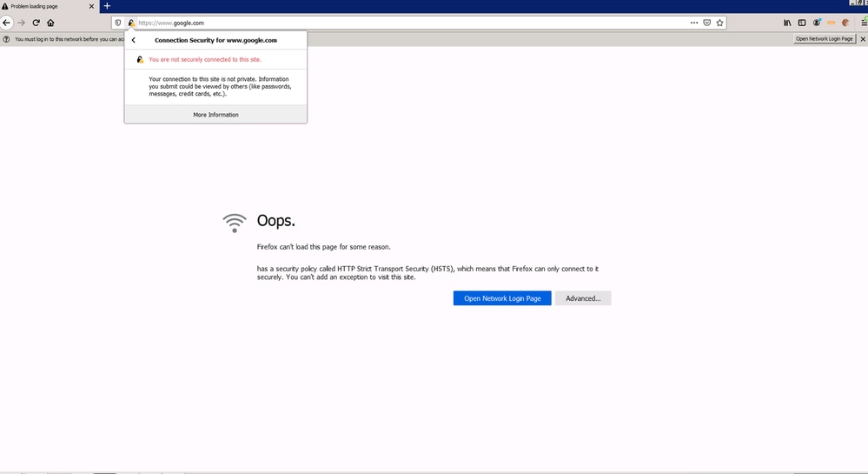Dismiss the network login notification bar
The image size is (868, 474).
pos(863,39)
